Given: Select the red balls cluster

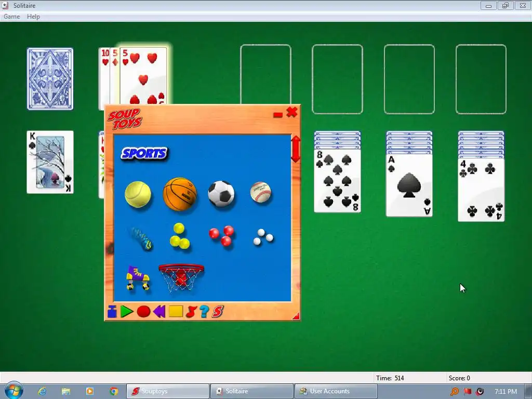Looking at the screenshot, I should 221,235.
